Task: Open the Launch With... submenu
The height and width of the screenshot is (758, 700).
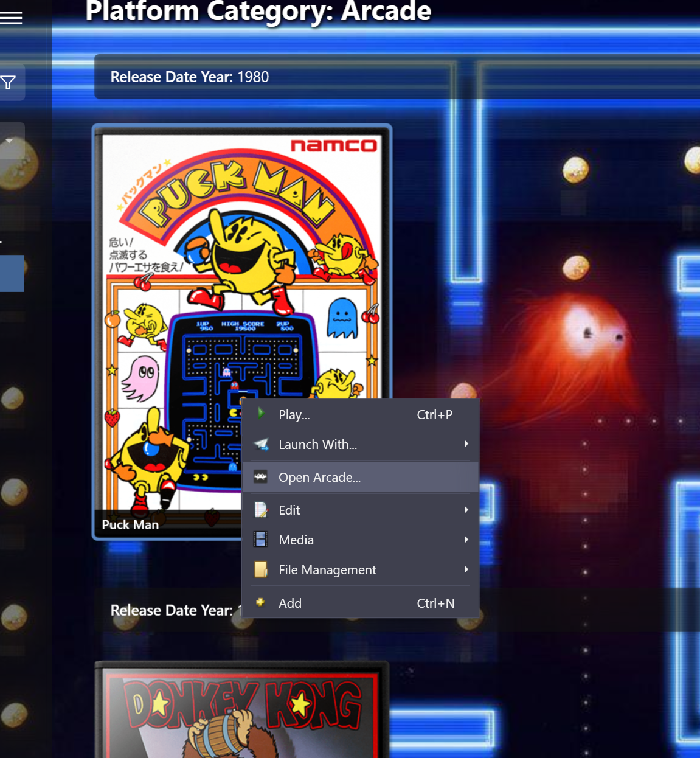Action: point(361,445)
